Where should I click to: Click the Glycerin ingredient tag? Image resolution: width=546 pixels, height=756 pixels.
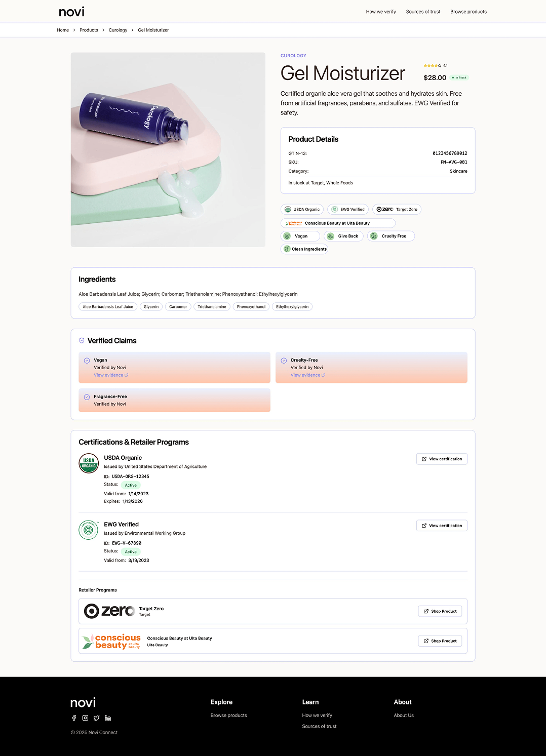point(151,307)
